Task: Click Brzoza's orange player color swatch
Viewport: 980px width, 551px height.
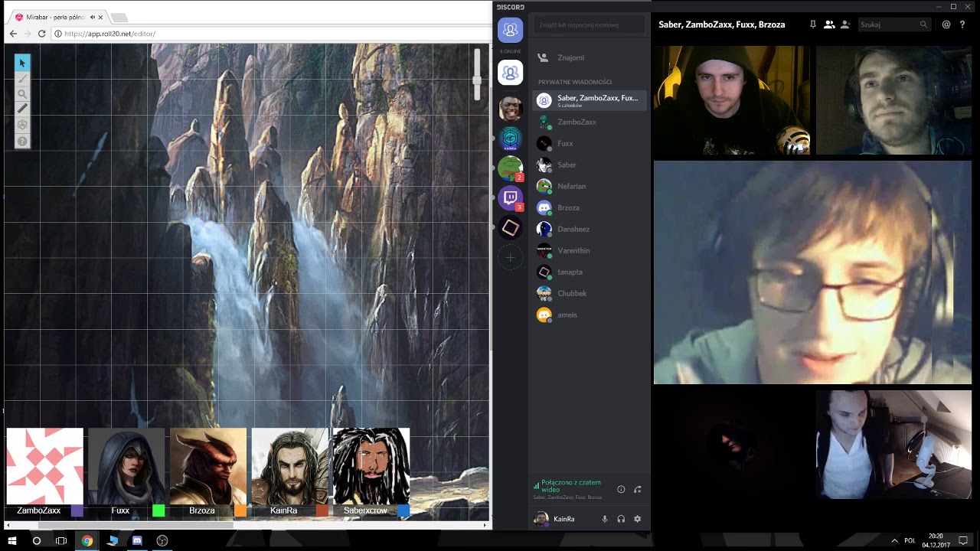Action: 240,510
